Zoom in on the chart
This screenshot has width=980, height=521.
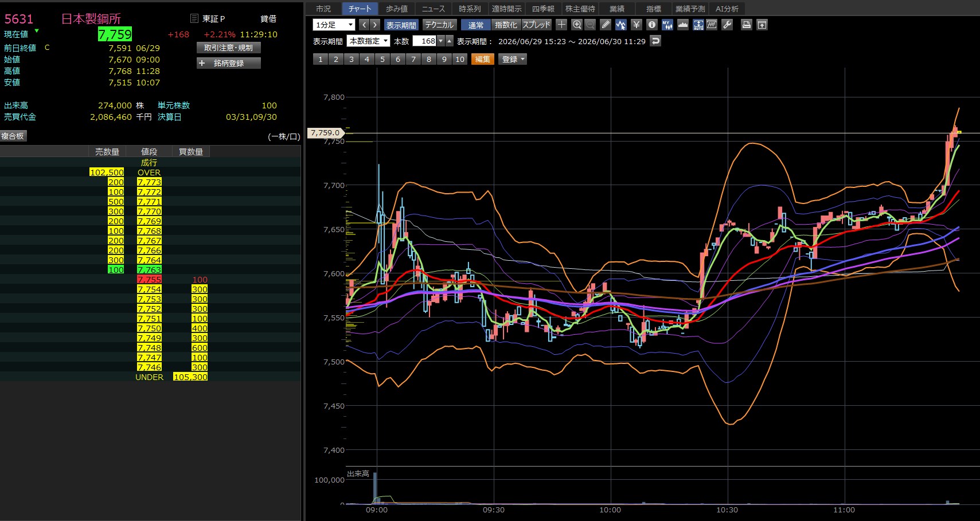point(577,25)
